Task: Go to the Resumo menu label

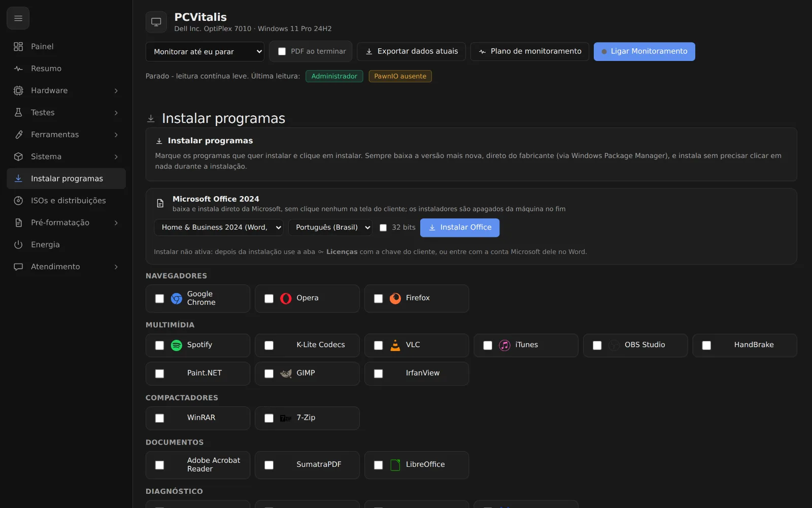Action: tap(46, 69)
